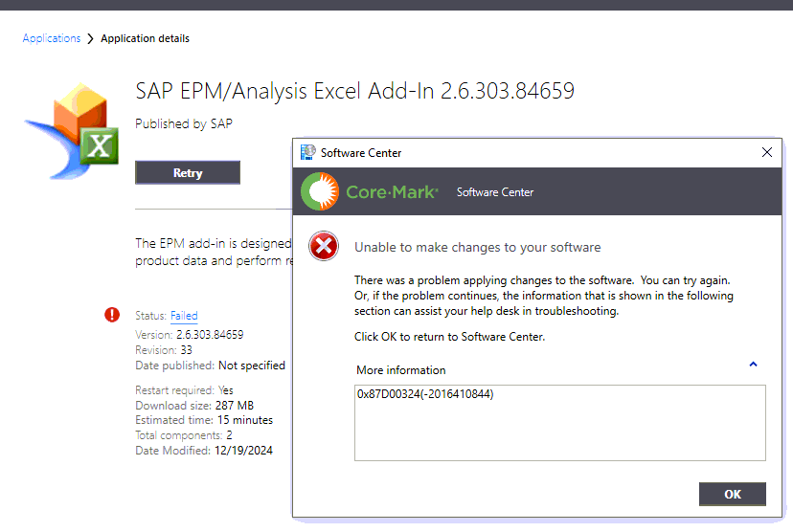This screenshot has height=532, width=793.
Task: Click the Retry button
Action: click(x=188, y=173)
